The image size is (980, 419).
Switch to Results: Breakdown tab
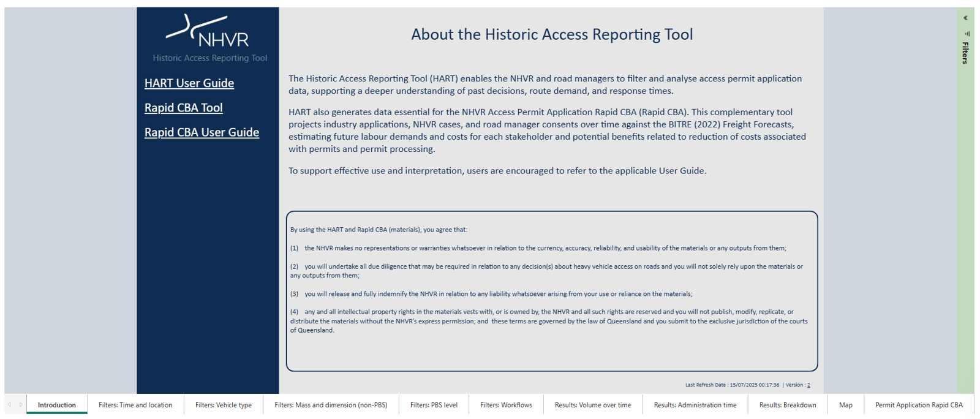pos(788,405)
